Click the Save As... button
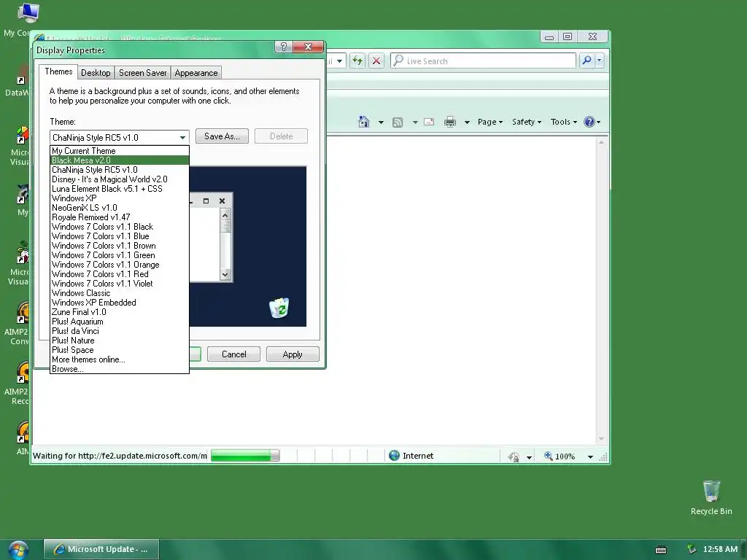Viewport: 747px width, 560px height. tap(222, 136)
